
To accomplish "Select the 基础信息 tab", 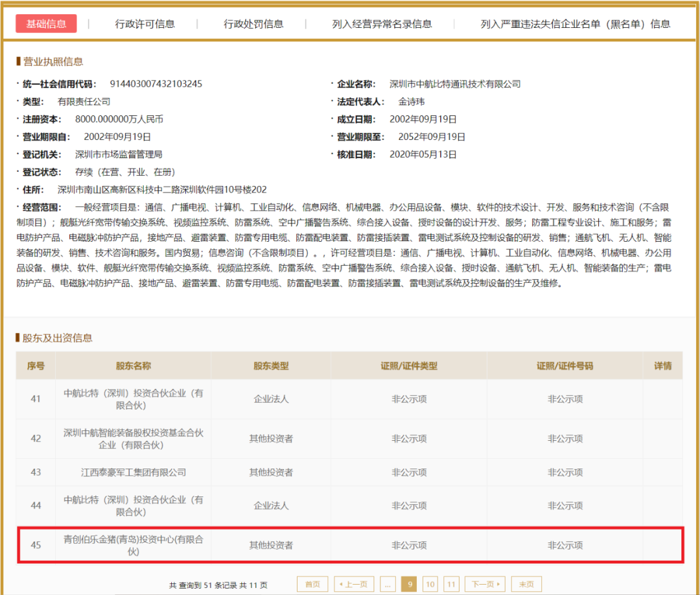I will coord(46,23).
